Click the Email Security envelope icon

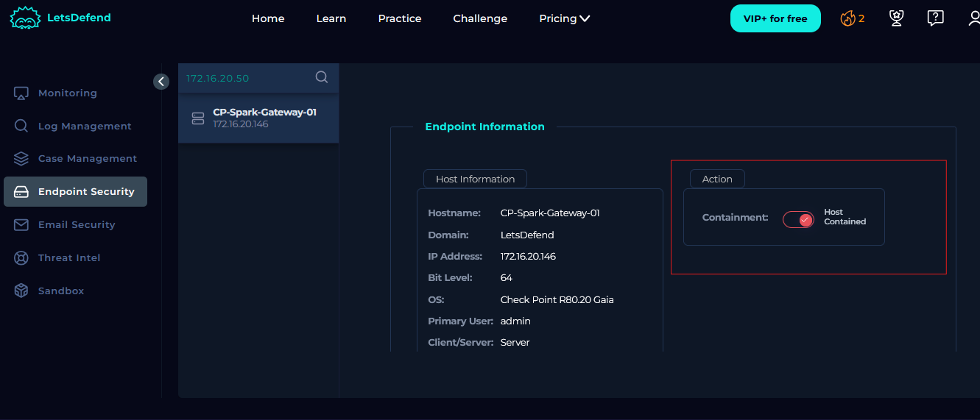pos(21,225)
